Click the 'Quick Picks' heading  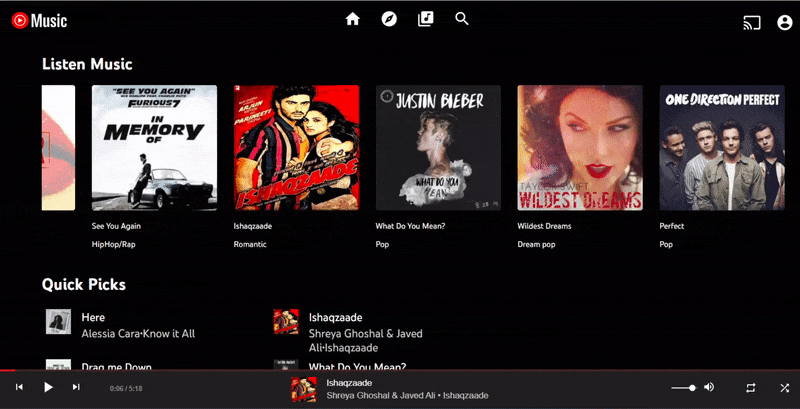(x=84, y=284)
